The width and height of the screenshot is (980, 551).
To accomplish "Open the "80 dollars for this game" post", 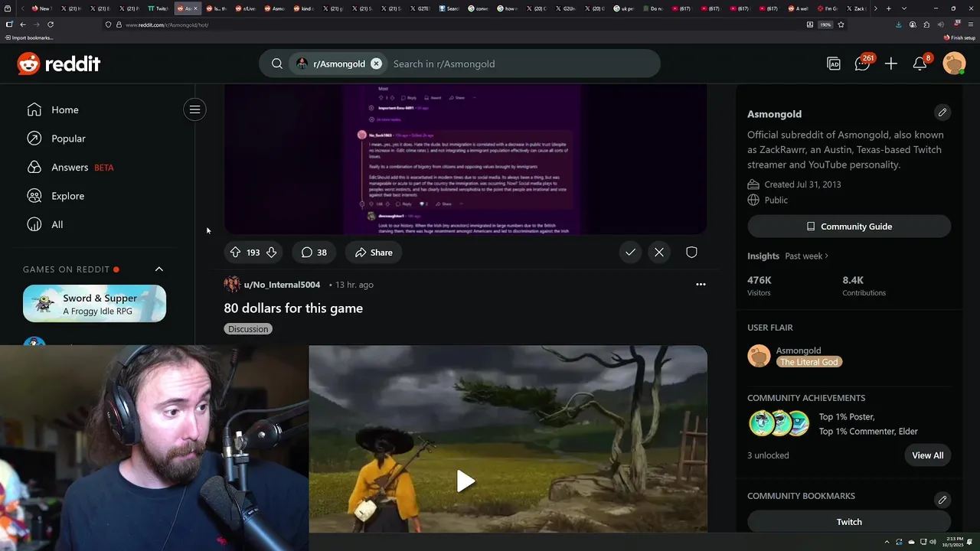I will point(293,308).
